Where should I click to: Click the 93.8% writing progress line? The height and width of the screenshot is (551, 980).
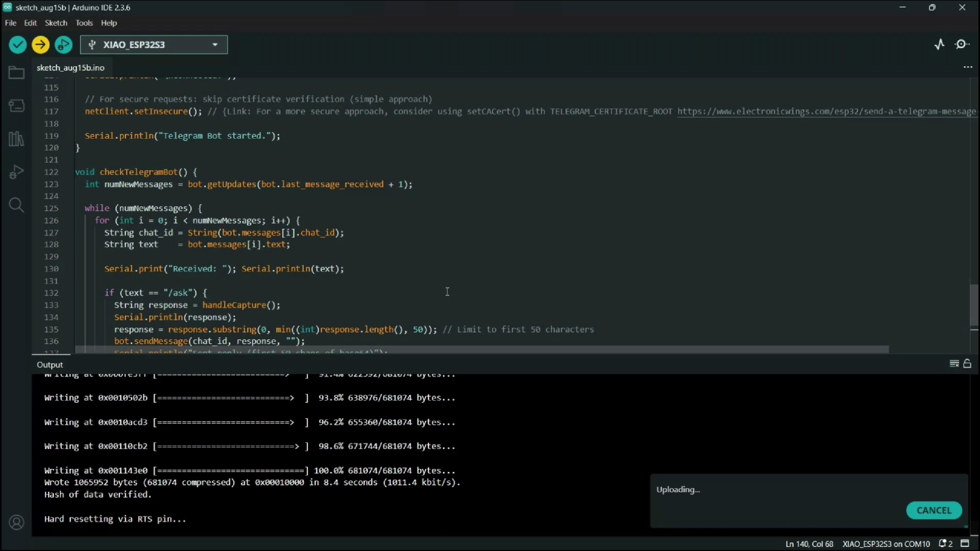[x=250, y=398]
